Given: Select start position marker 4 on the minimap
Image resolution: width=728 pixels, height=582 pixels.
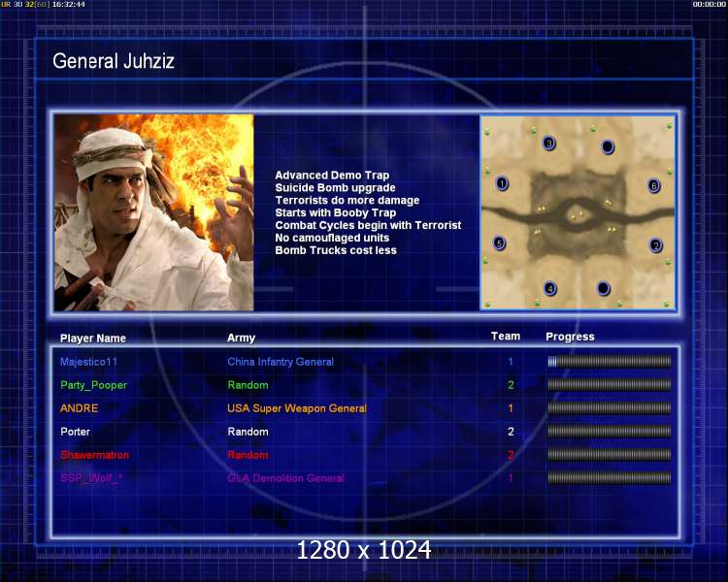Looking at the screenshot, I should pos(550,289).
